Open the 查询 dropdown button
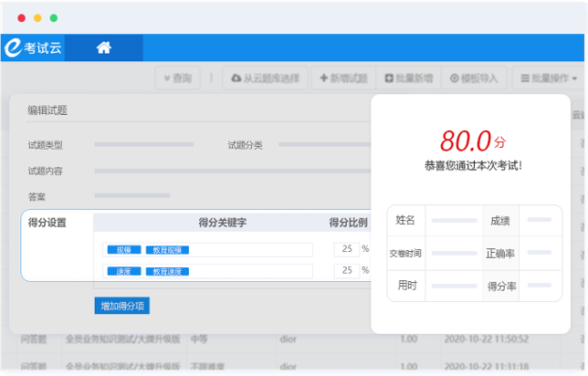Image resolution: width=588 pixels, height=376 pixels. [x=177, y=78]
